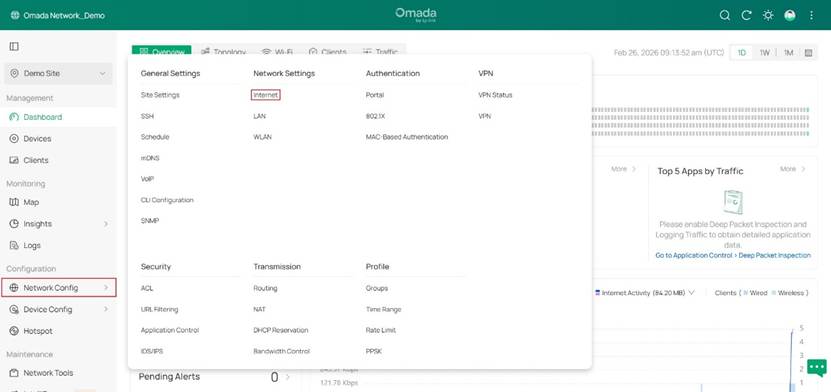Open Groups under Profile
The image size is (831, 392).
pyautogui.click(x=377, y=289)
